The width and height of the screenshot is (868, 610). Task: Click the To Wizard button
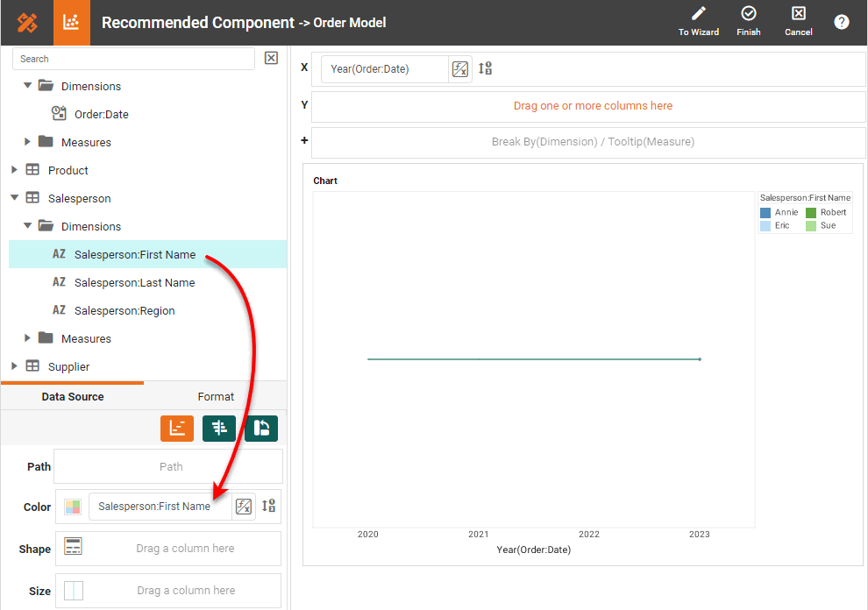click(698, 22)
